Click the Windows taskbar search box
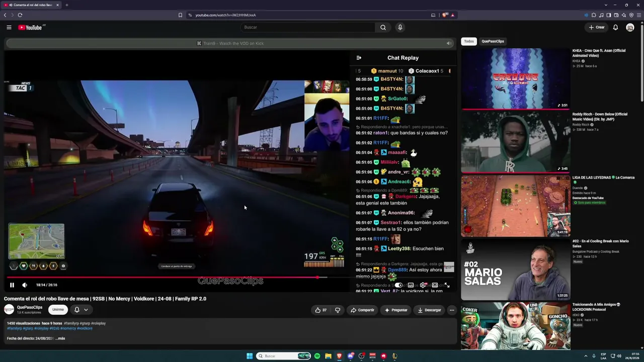Image resolution: width=644 pixels, height=362 pixels. 283,356
